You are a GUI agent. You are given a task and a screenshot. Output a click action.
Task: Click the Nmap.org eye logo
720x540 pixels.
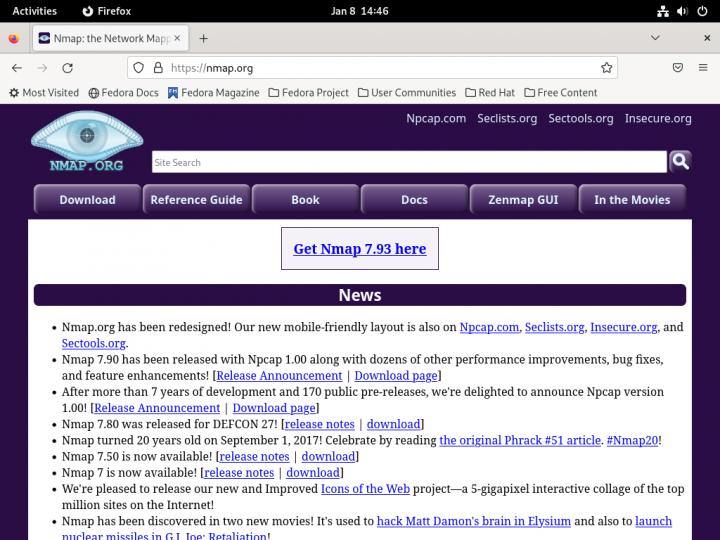(87, 141)
